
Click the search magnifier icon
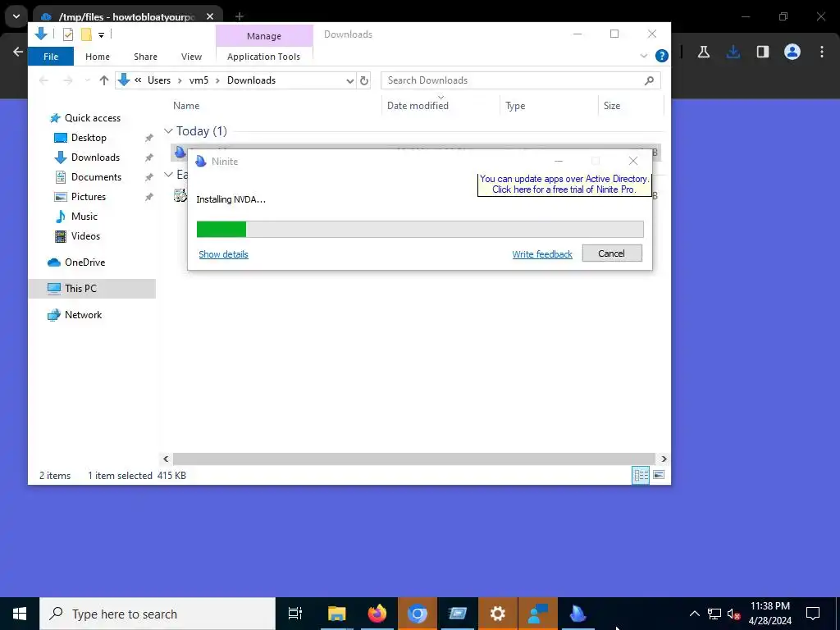tap(650, 80)
